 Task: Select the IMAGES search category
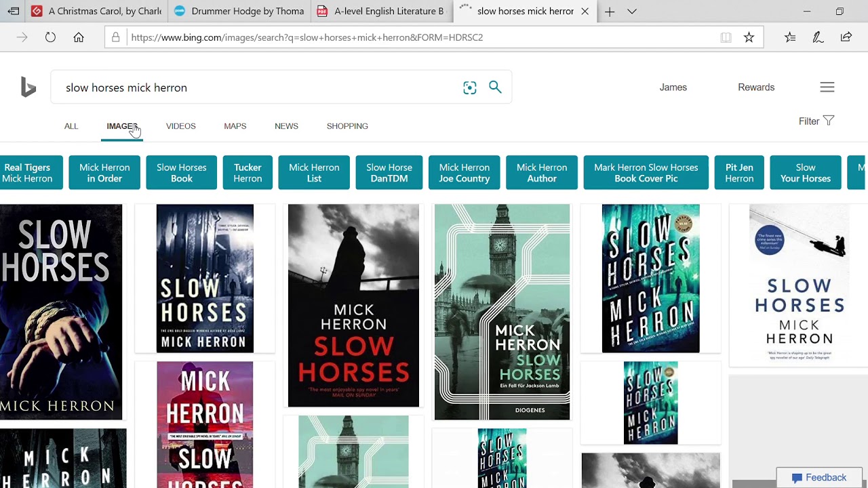pyautogui.click(x=122, y=126)
